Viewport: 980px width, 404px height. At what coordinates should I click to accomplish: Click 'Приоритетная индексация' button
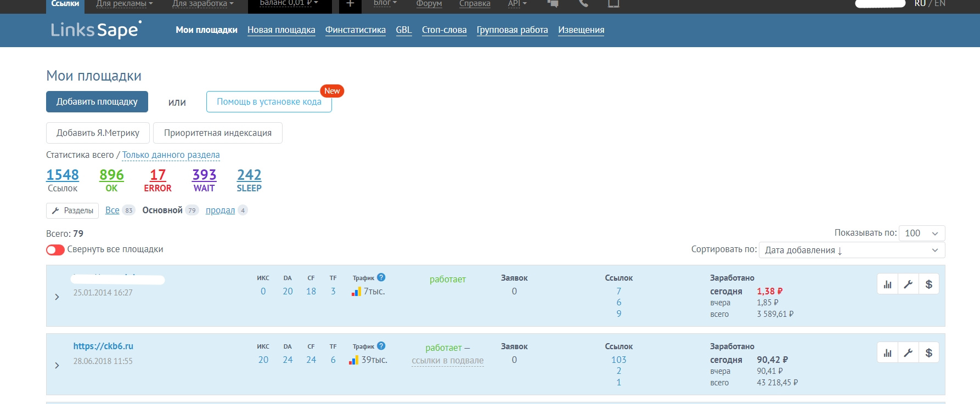tap(218, 133)
